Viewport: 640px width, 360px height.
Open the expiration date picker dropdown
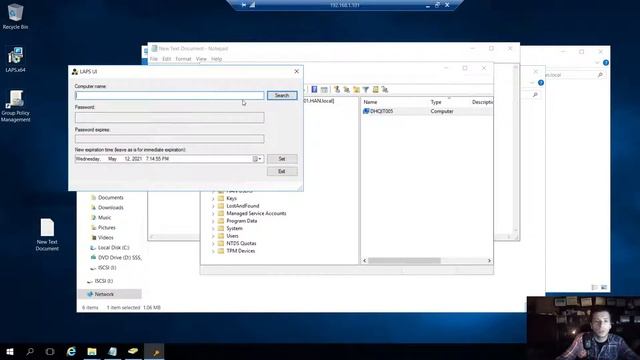coord(258,159)
